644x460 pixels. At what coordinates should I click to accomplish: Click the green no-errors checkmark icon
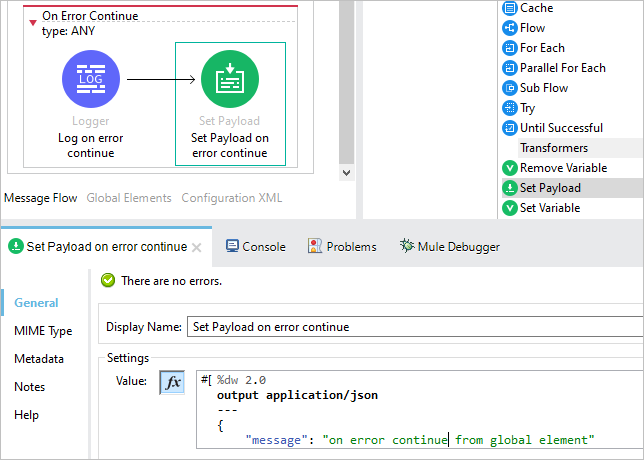click(108, 281)
